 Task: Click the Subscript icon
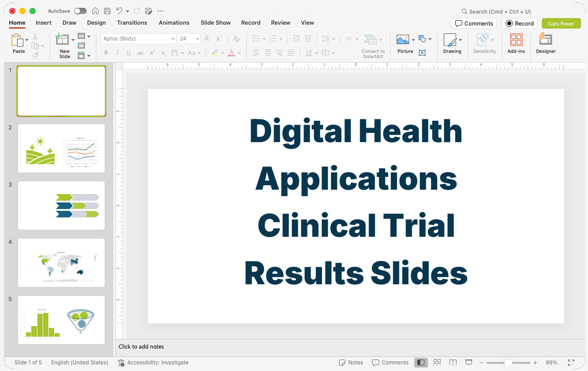click(164, 53)
